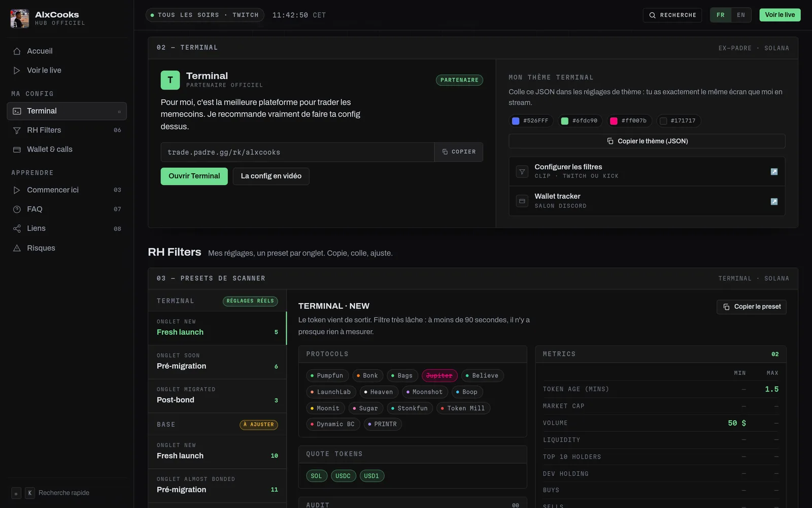Viewport: 812px width, 508px height.
Task: Click the green Voir le live button
Action: point(780,15)
